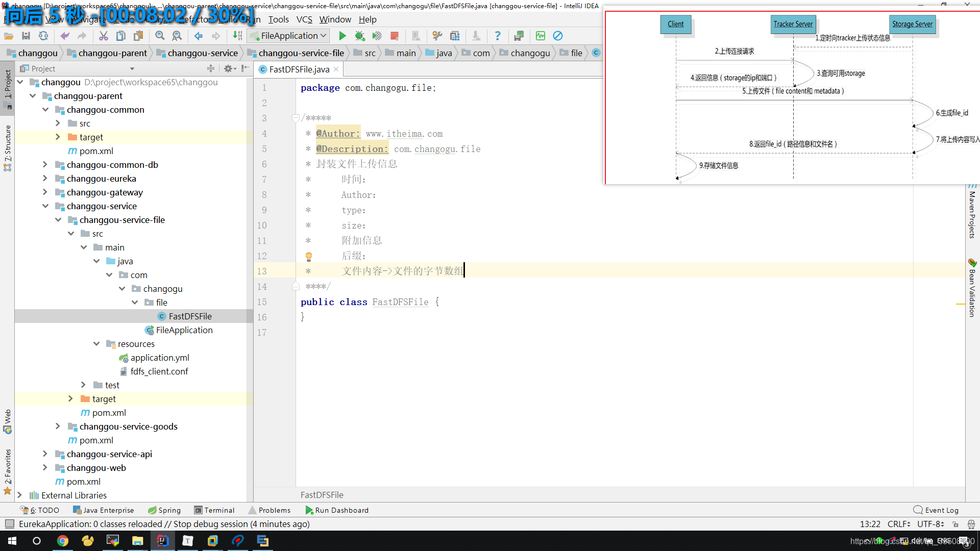980x551 pixels.
Task: Click the Help question mark icon
Action: [x=498, y=36]
